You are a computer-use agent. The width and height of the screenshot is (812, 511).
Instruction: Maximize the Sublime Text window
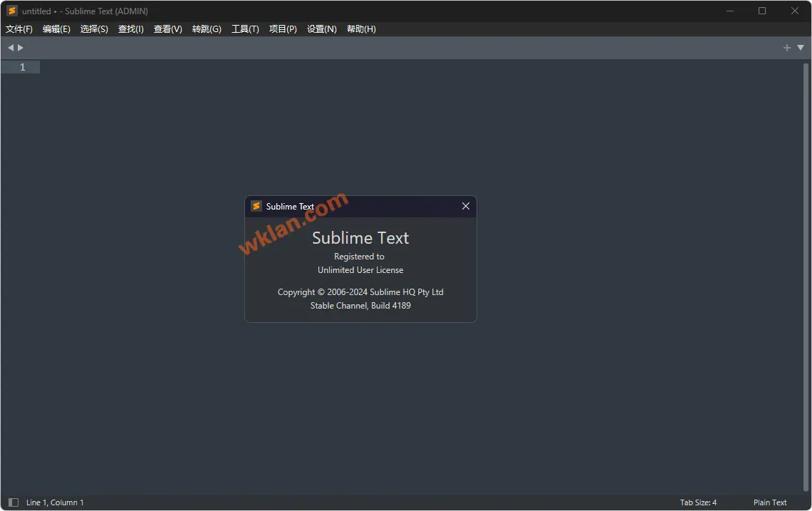pos(761,11)
